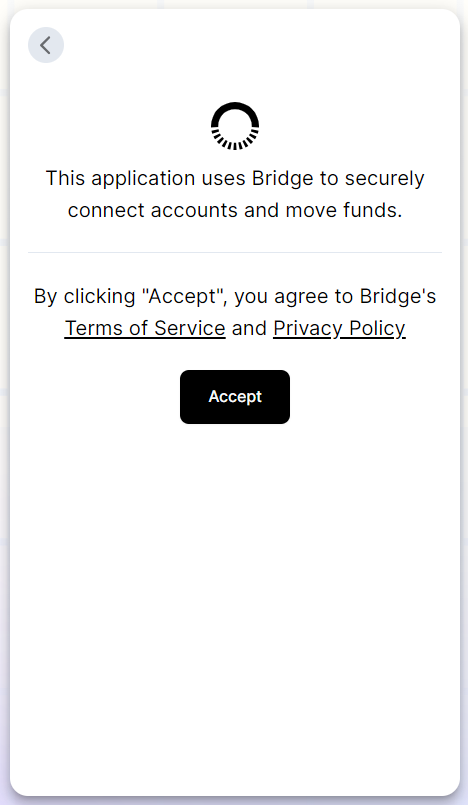
Task: Click the word "Bridge" in the heading
Action: [282, 178]
